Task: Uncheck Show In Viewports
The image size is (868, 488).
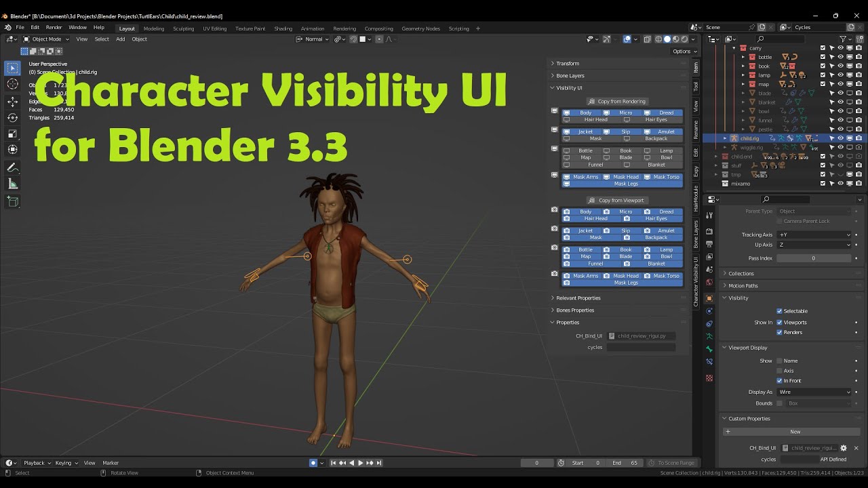Action: point(779,322)
